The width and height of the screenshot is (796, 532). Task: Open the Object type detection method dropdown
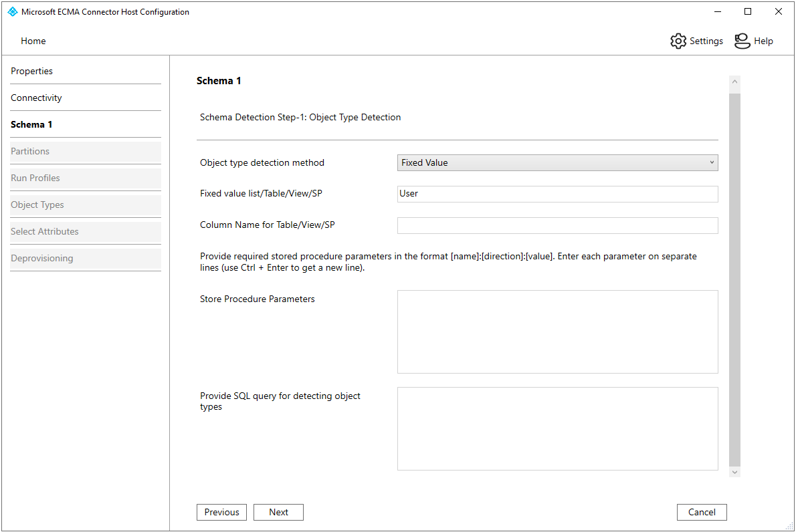point(557,162)
